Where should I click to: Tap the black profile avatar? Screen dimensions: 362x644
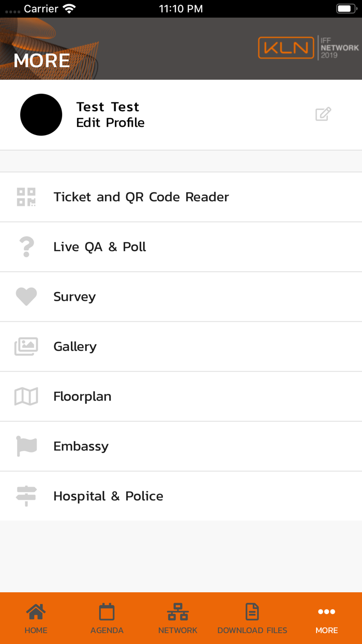click(x=41, y=114)
